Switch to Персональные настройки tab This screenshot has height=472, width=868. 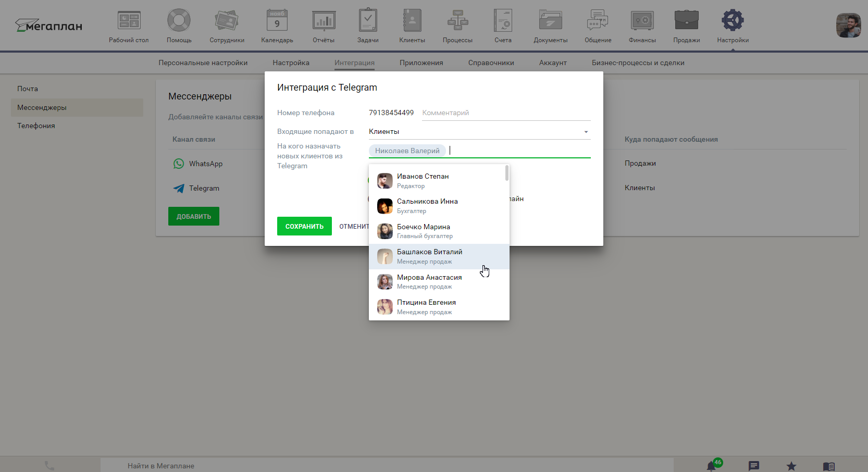(x=203, y=63)
